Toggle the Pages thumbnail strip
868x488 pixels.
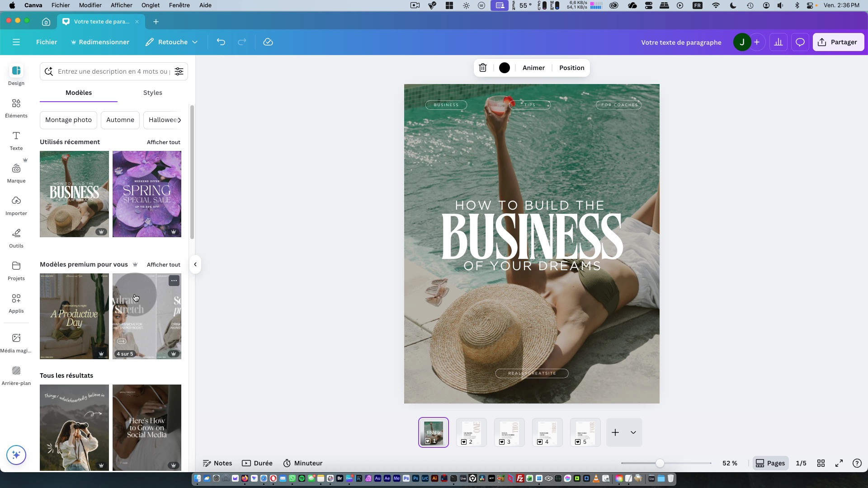click(770, 463)
